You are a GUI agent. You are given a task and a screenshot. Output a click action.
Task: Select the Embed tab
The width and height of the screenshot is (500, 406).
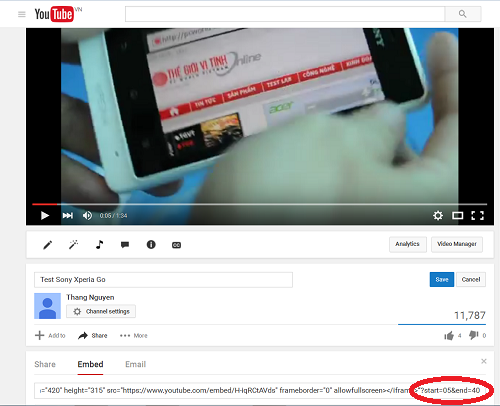click(x=90, y=364)
